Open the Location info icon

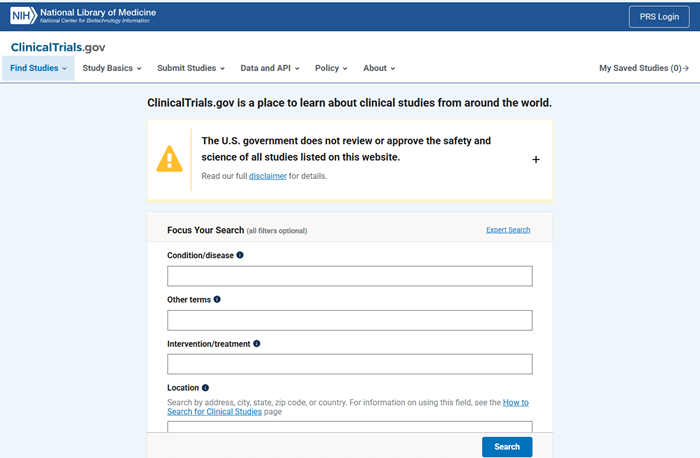[x=205, y=387]
